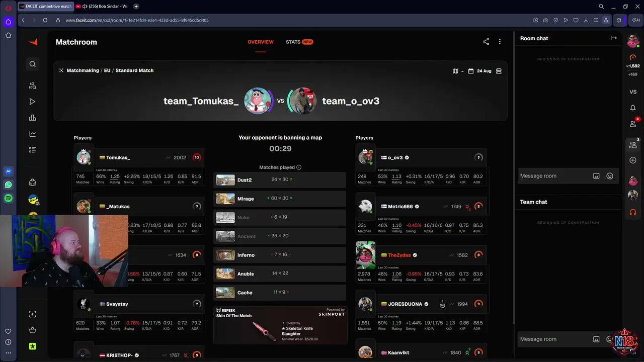Switch to the Bob Sinclar YouTube tab
The height and width of the screenshot is (362, 644).
pyautogui.click(x=103, y=7)
